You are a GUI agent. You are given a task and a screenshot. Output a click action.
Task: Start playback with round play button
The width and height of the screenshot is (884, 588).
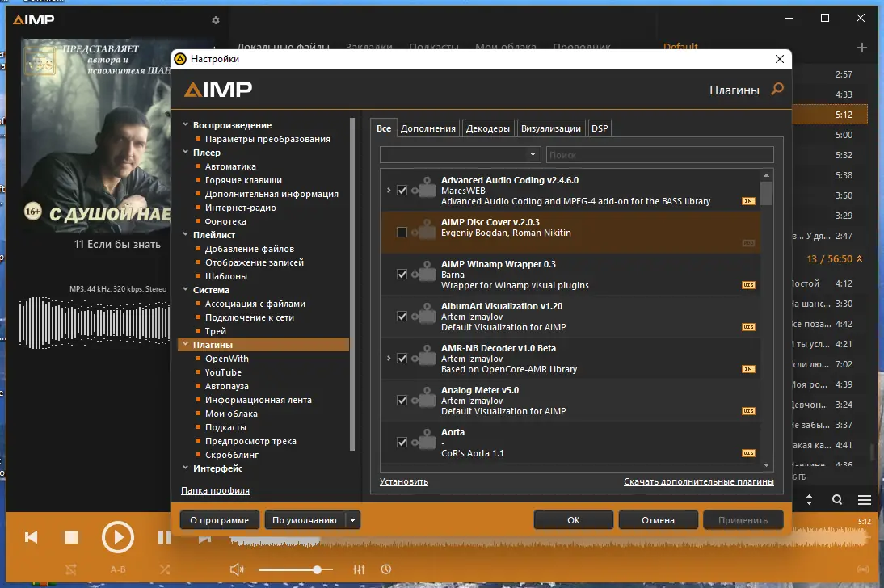[117, 537]
